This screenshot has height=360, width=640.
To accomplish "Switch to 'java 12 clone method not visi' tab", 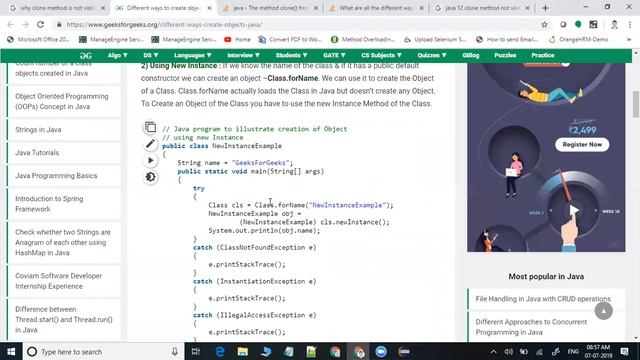I will 482,8.
